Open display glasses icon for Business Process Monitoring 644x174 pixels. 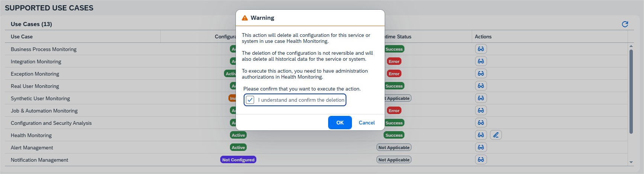pyautogui.click(x=481, y=49)
